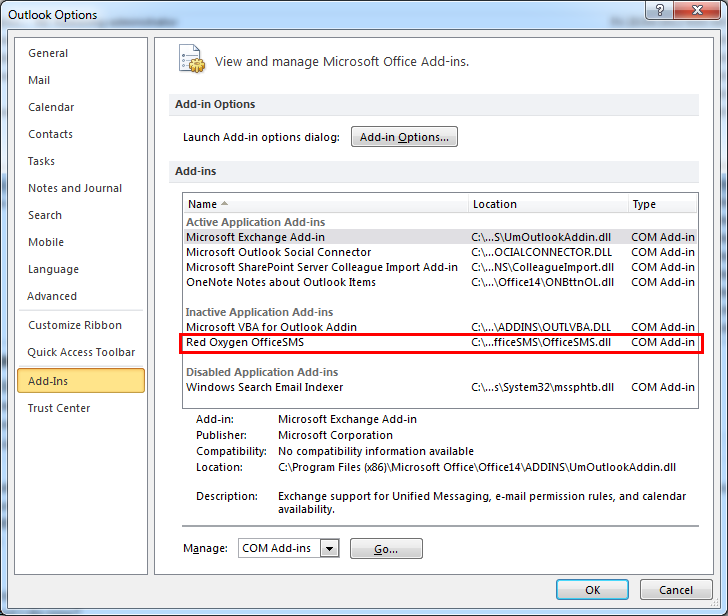This screenshot has height=616, width=728.
Task: Select the highlighted Add-Ins category
Action: (x=81, y=381)
